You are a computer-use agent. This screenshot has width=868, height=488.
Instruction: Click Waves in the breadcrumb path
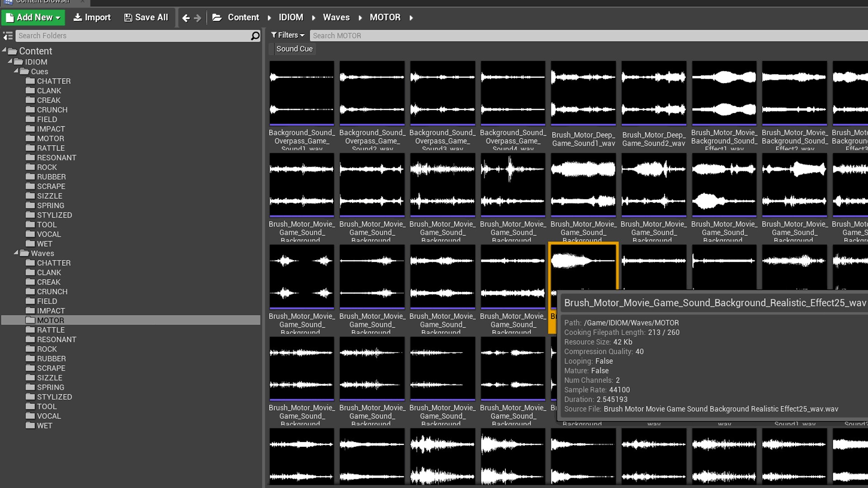point(336,17)
